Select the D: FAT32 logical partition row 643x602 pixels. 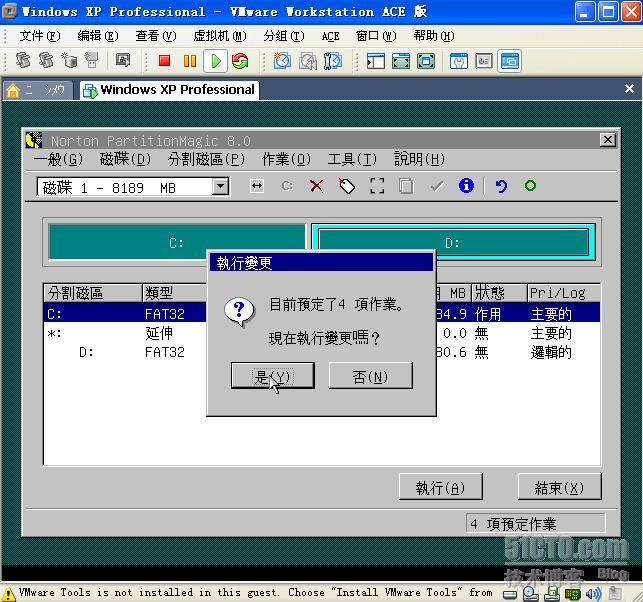(322, 352)
